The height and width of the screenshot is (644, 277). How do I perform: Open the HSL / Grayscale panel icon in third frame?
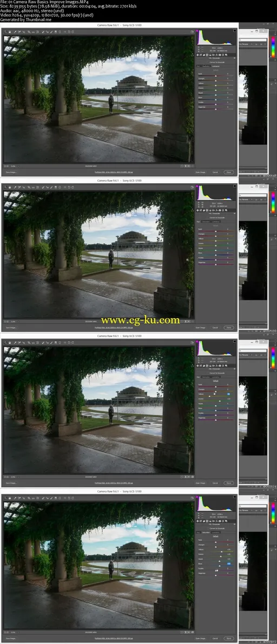pos(207,366)
